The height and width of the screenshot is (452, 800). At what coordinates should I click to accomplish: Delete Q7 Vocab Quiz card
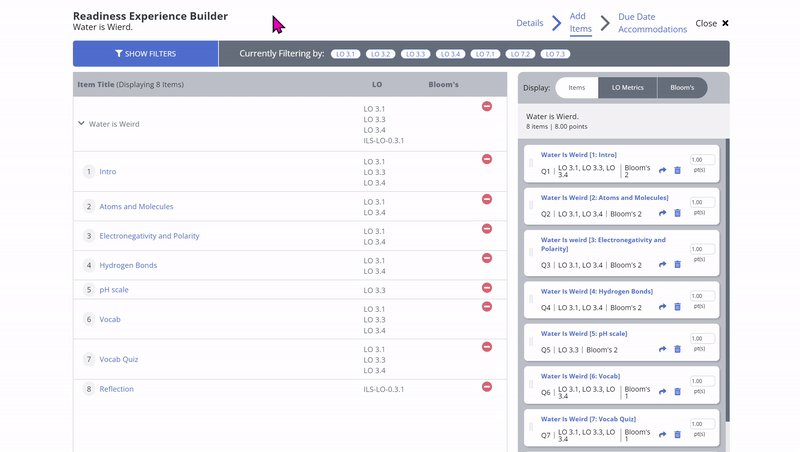678,435
